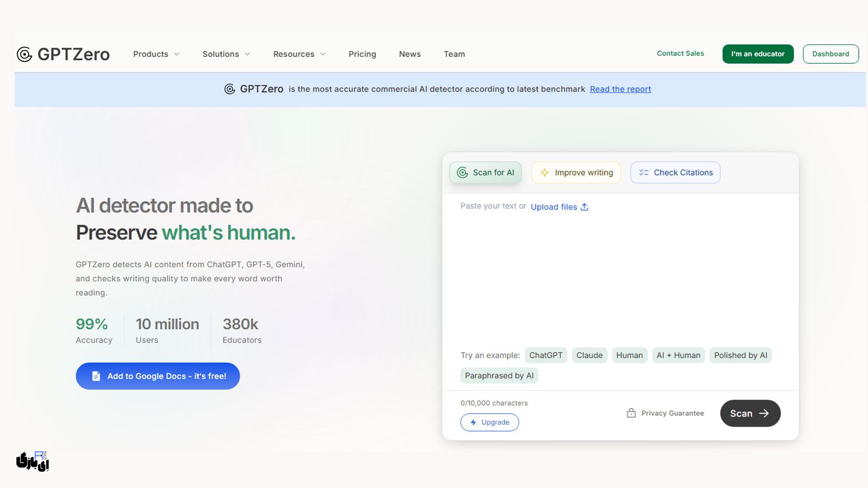
Task: Select the ChatGPT example chip
Action: click(x=546, y=355)
